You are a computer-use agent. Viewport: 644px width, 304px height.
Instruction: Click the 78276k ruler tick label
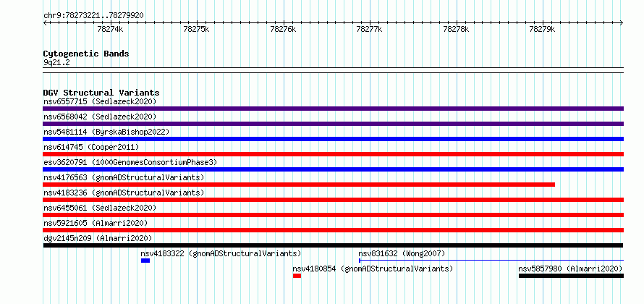(x=283, y=29)
